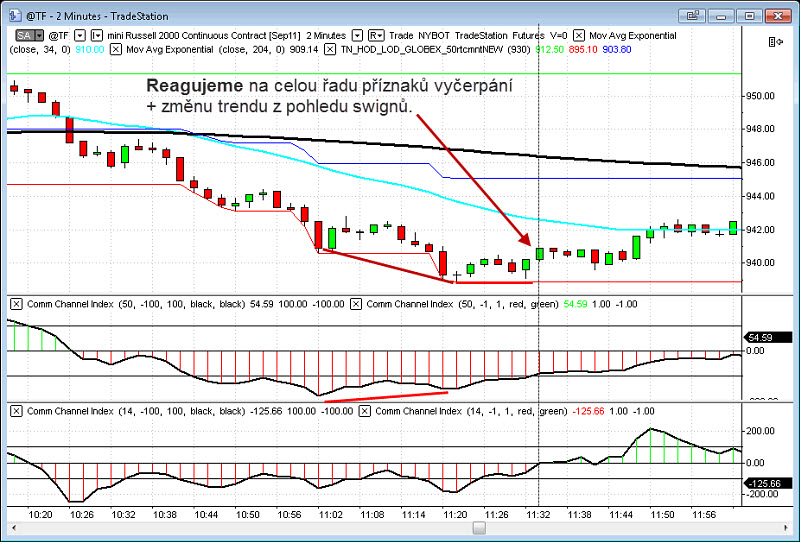The height and width of the screenshot is (542, 800).
Task: Toggle the first Mov Avg Exponential indicator box
Action: click(x=579, y=36)
